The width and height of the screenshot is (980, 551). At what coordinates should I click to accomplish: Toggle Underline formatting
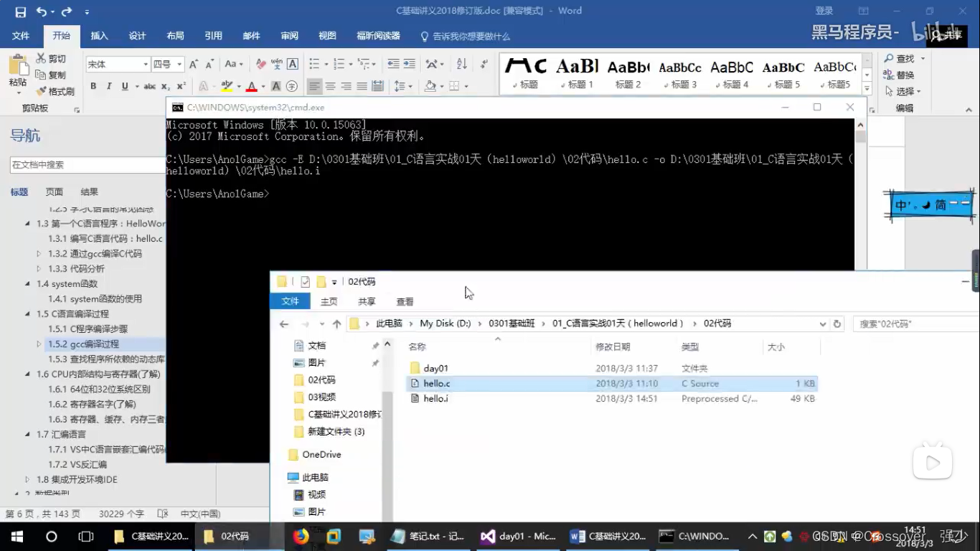coord(125,86)
